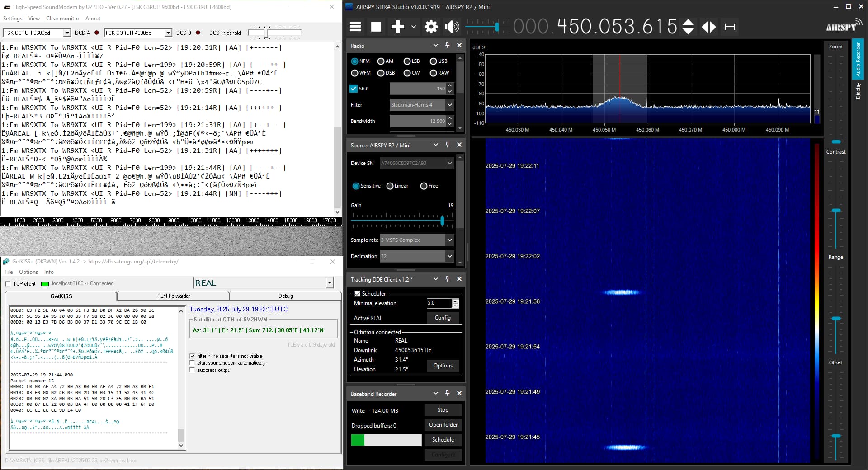Click the AIRSPY logo
The width and height of the screenshot is (868, 470).
(844, 26)
